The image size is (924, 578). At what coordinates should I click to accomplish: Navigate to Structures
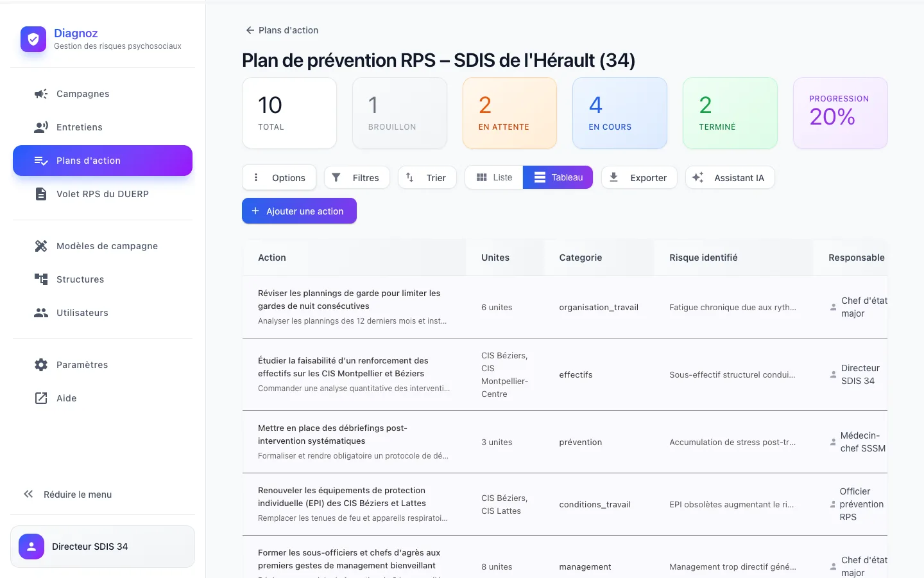103,279
